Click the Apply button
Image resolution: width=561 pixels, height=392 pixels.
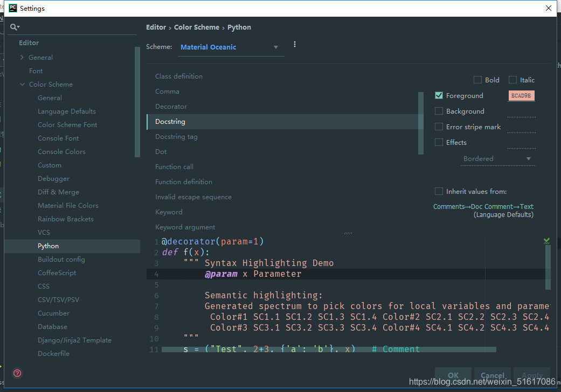pyautogui.click(x=532, y=375)
